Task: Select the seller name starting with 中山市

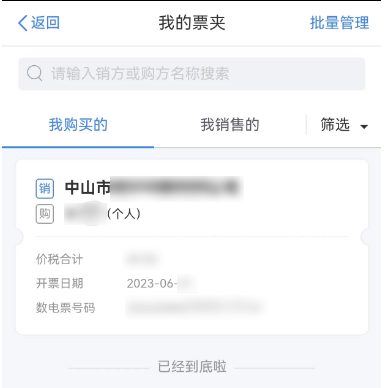Action: pos(152,187)
